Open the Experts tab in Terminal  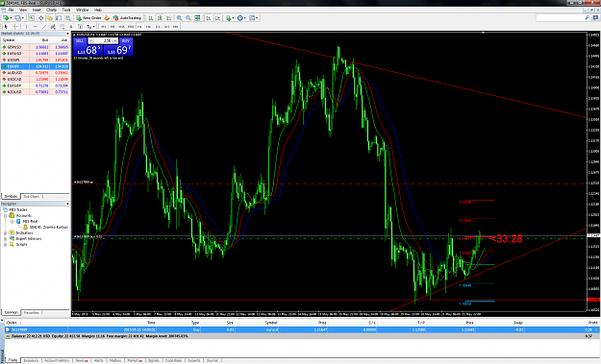(194, 360)
